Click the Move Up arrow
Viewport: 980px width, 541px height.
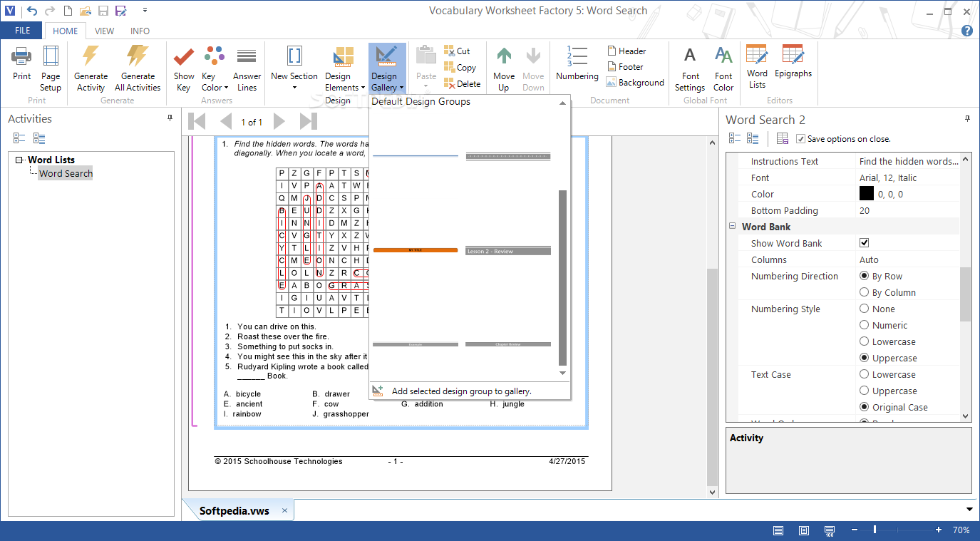[x=504, y=56]
